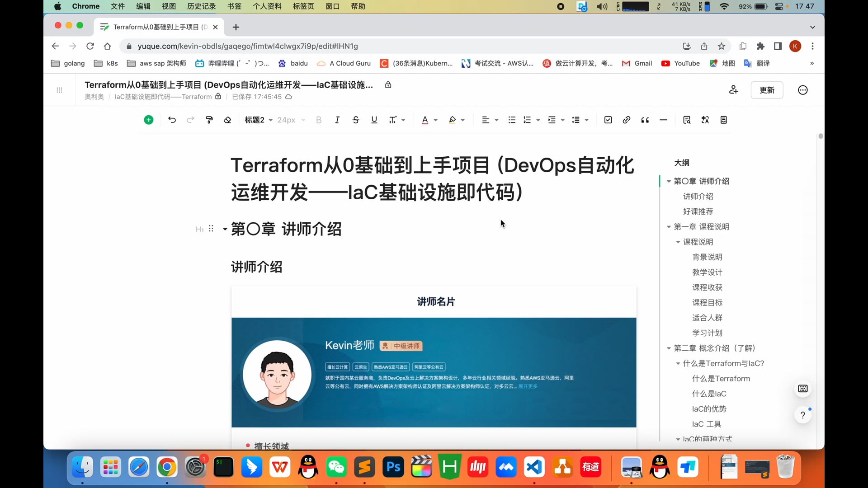Toggle strikethrough formatting
Viewport: 868px width, 488px height.
point(356,120)
